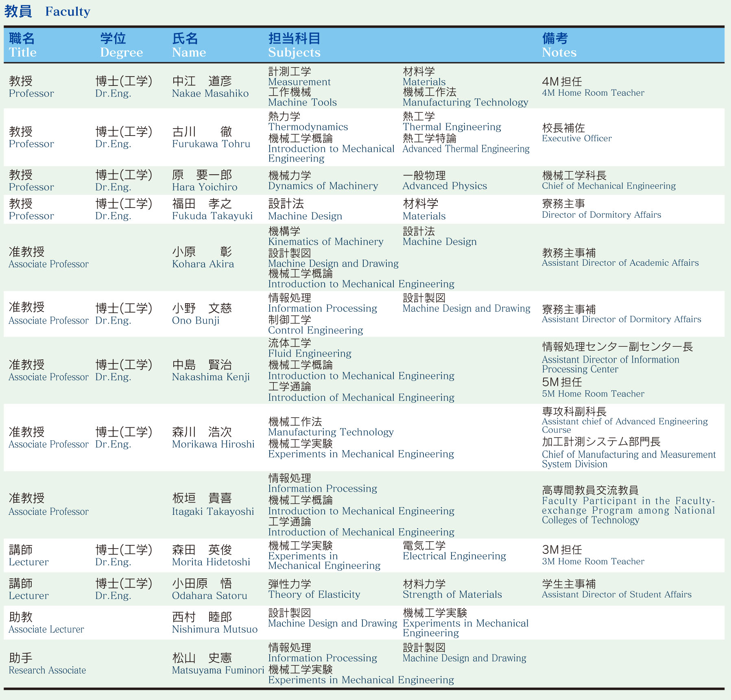Click the name 'Nakashima Kenji'
The width and height of the screenshot is (731, 700).
pyautogui.click(x=211, y=377)
